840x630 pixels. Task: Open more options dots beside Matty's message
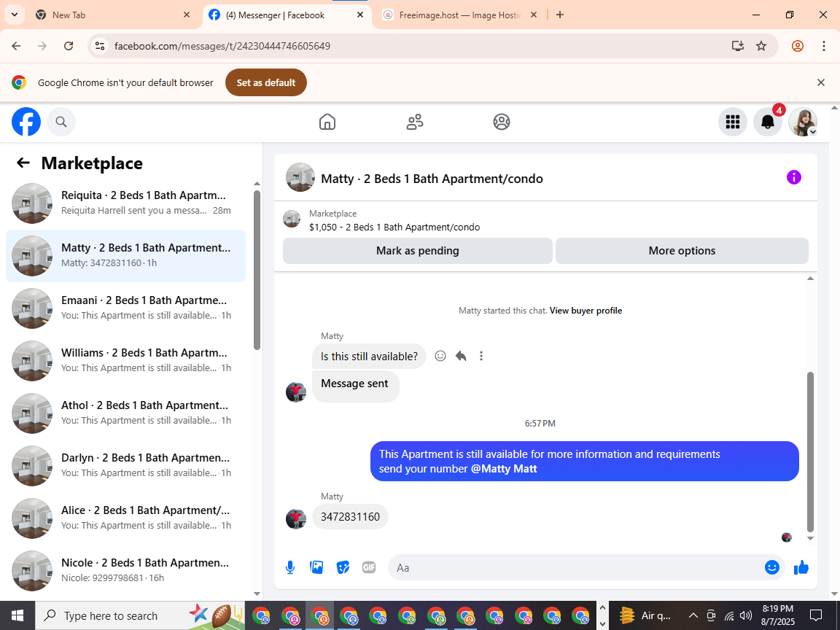tap(481, 356)
